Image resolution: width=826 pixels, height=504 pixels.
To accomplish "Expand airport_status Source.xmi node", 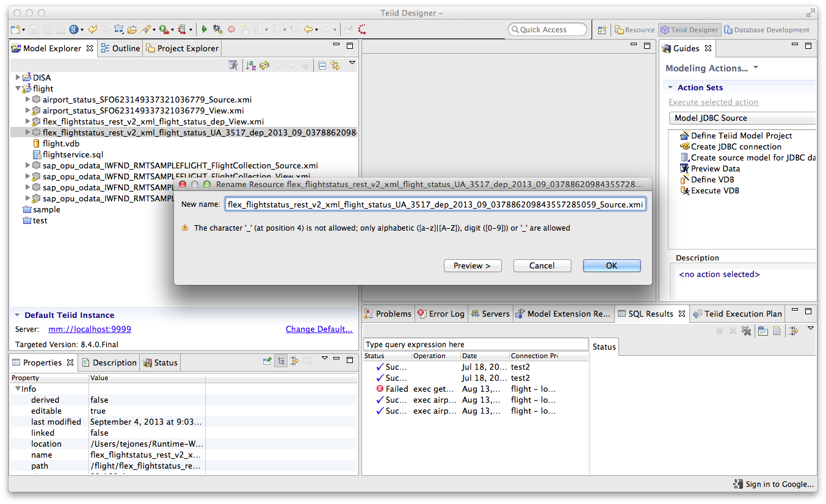I will click(x=27, y=99).
